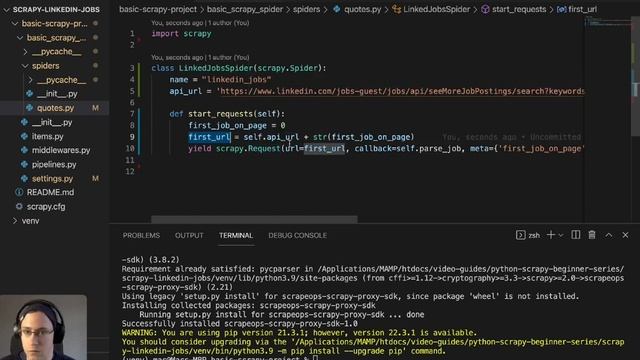Screen dimensions: 640x360
Task: Click info icon beside README.md
Action: pyautogui.click(x=19, y=192)
